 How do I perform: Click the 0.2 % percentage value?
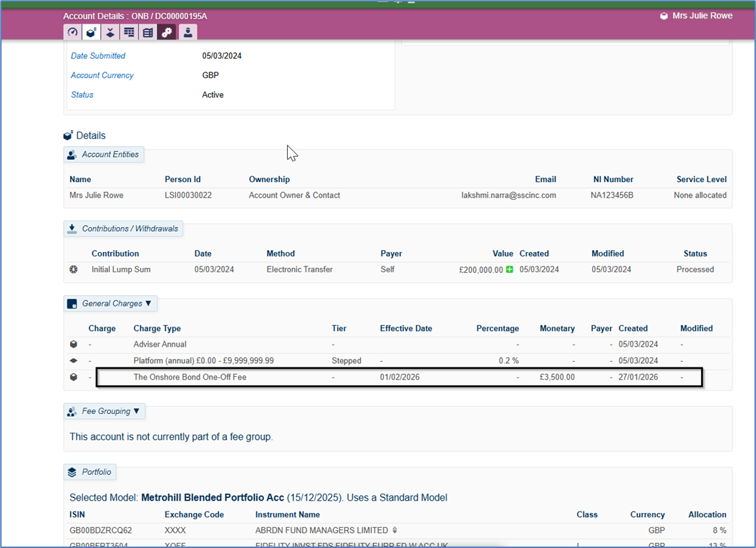509,360
